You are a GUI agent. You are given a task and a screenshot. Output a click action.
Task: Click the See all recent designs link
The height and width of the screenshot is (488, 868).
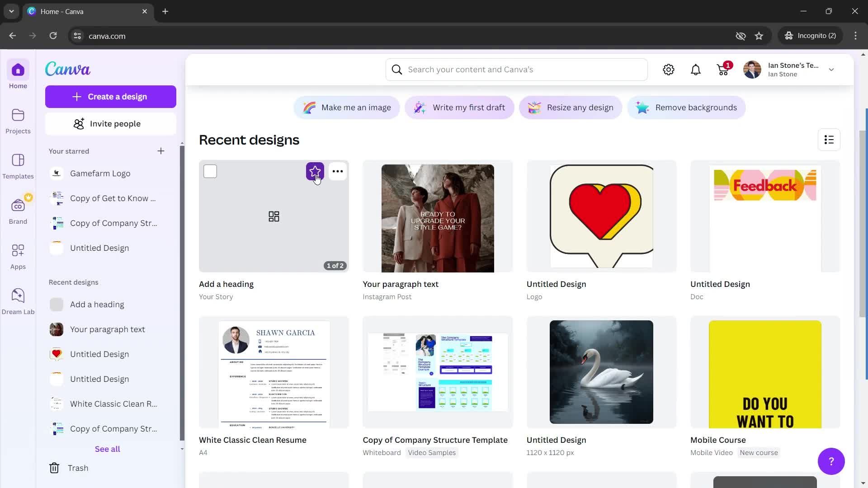[107, 448]
